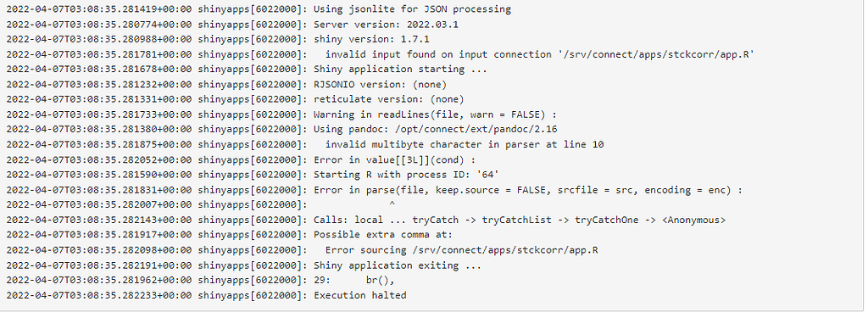Click the 'invalid input found on input connection' line
The image size is (868, 318).
[x=381, y=55]
